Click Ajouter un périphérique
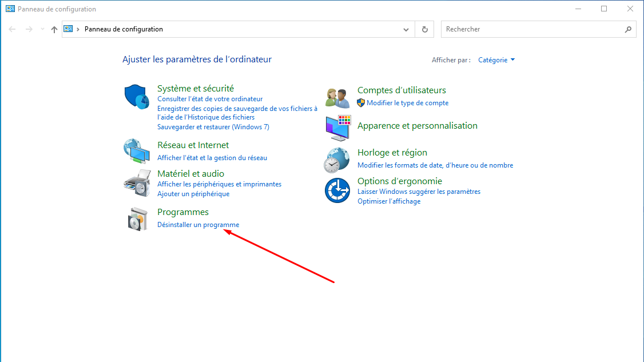 click(x=193, y=194)
